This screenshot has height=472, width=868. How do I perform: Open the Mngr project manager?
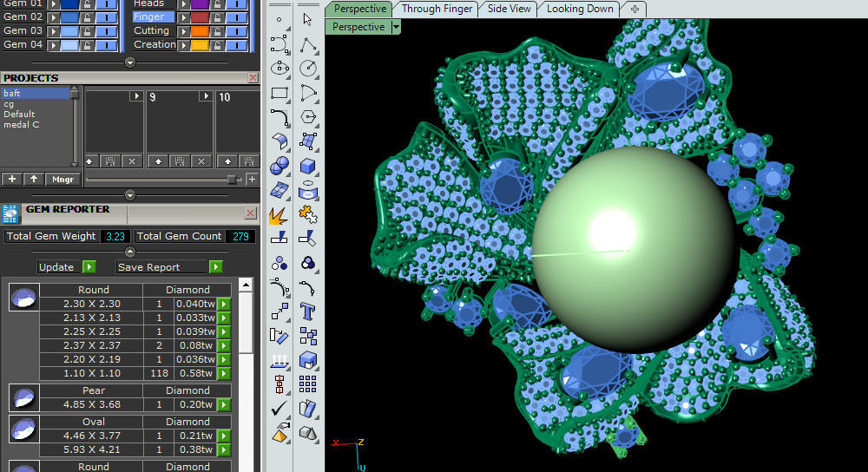tap(62, 180)
